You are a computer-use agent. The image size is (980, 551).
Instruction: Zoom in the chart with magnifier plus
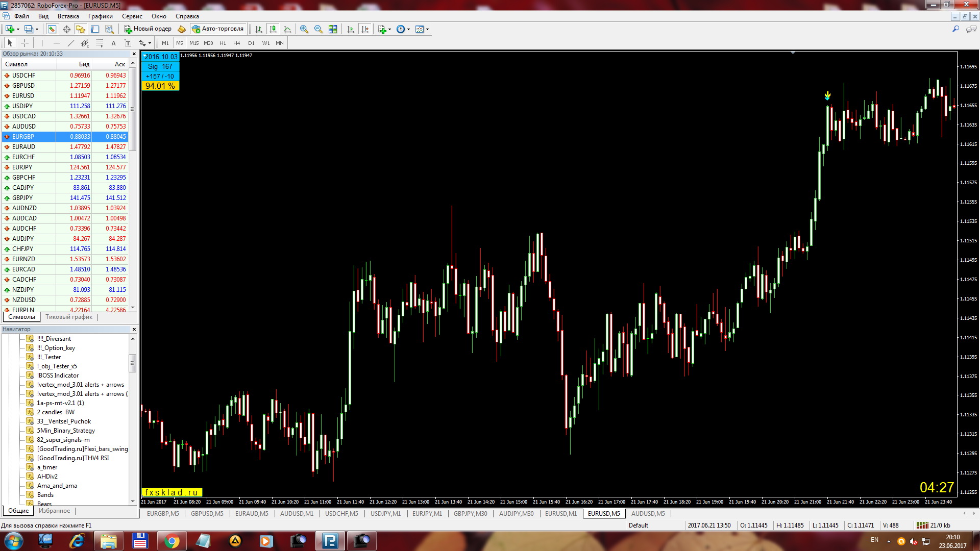pyautogui.click(x=304, y=29)
